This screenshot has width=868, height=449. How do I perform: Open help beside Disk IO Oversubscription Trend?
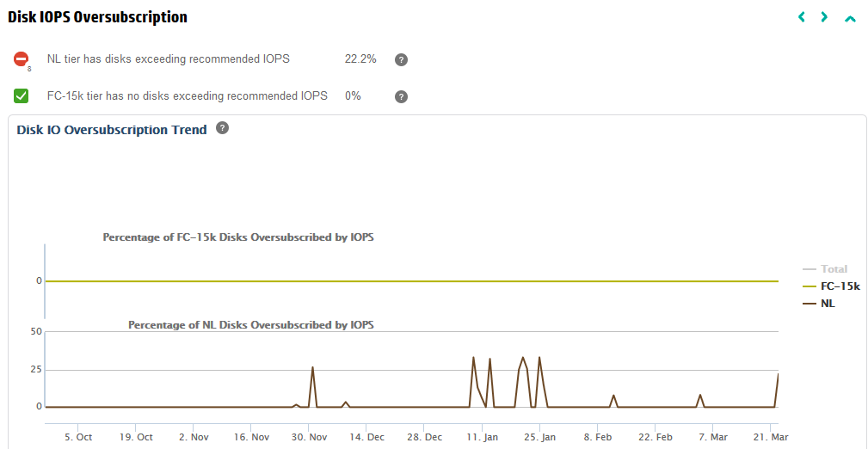point(222,128)
